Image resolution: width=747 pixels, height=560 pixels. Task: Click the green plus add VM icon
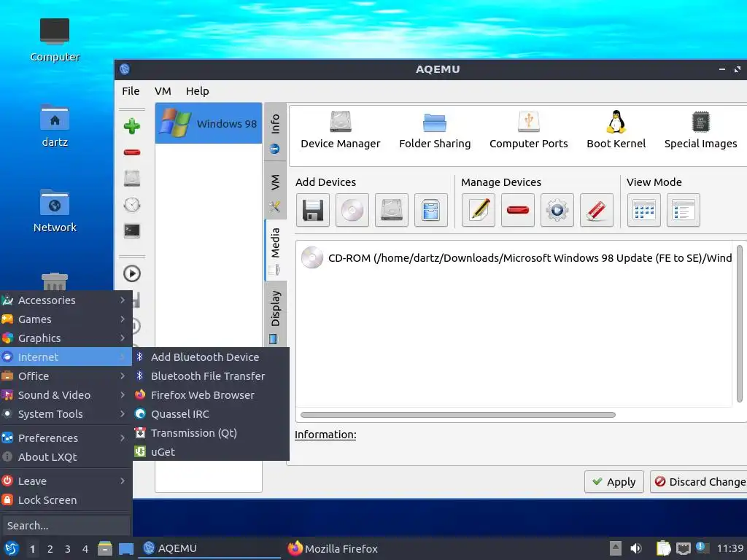(132, 126)
